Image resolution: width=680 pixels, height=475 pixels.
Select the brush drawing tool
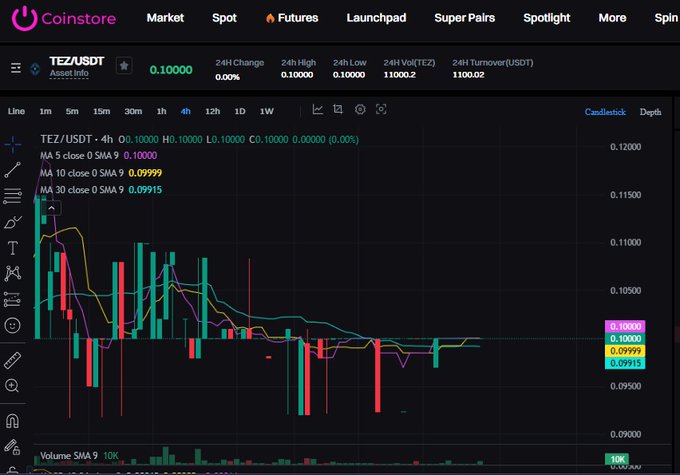pyautogui.click(x=13, y=222)
